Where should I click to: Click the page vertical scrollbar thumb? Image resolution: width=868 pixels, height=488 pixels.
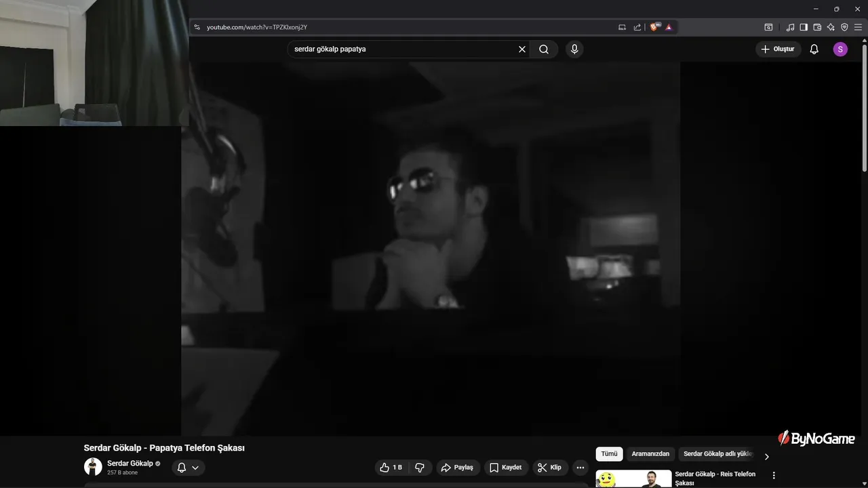coord(864,106)
